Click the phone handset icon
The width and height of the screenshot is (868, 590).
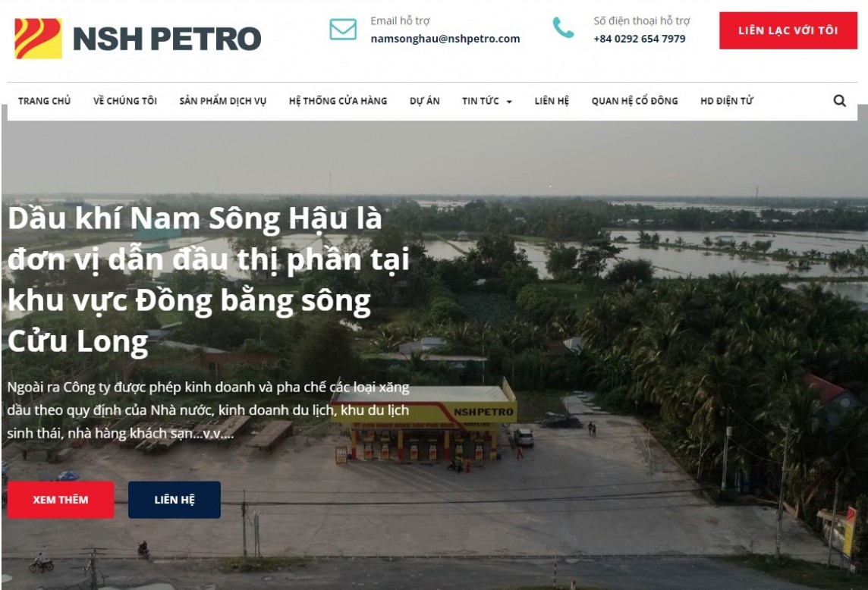pyautogui.click(x=563, y=27)
